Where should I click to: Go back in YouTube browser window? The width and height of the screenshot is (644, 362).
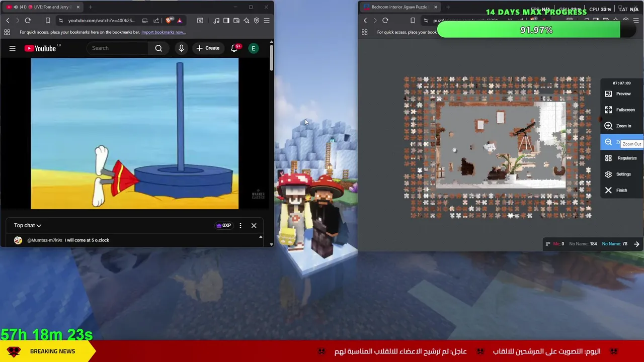click(8, 21)
